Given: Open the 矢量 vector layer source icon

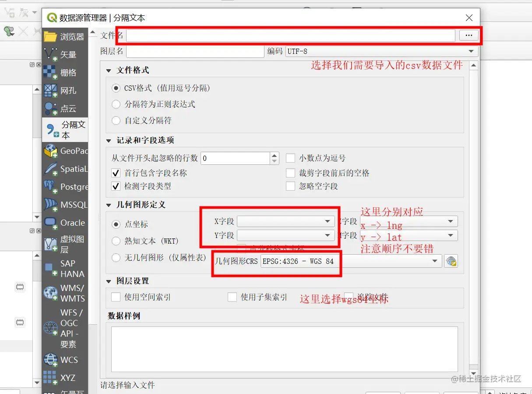Looking at the screenshot, I should click(50, 54).
